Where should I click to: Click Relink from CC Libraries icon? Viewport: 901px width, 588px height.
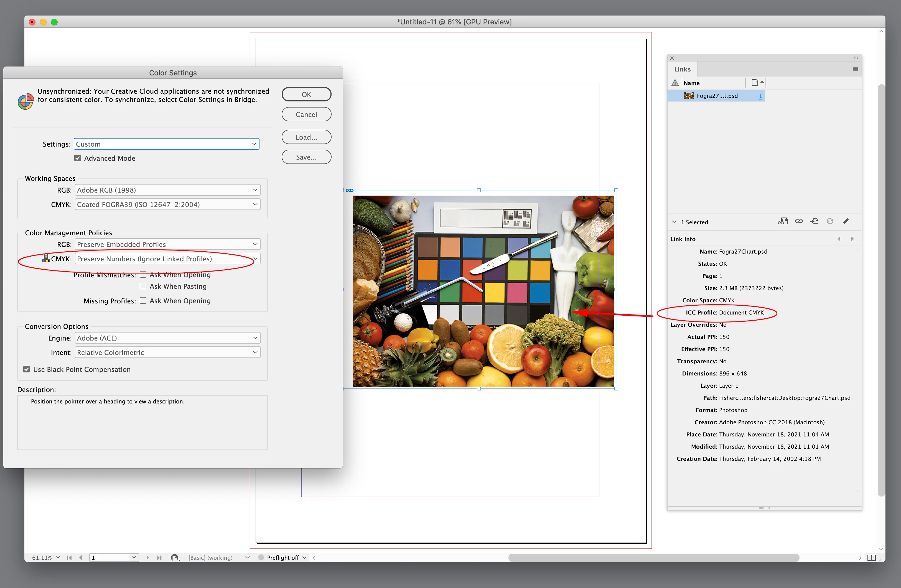(783, 221)
